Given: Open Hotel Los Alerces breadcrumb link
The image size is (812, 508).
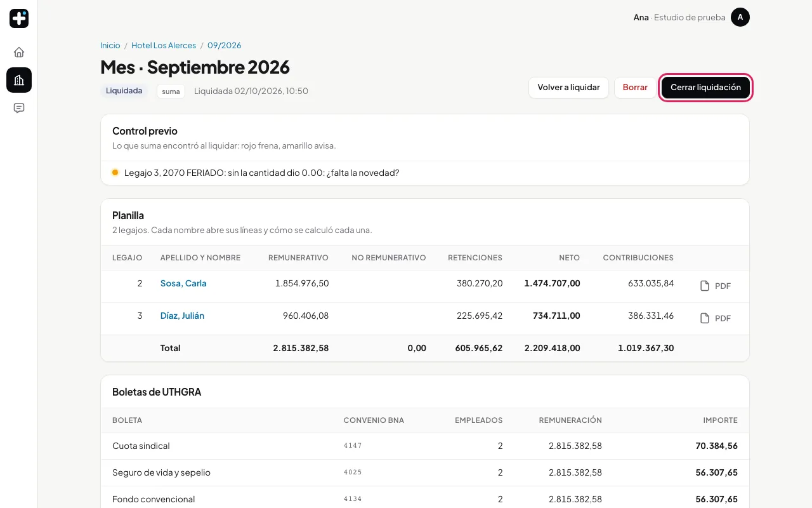Looking at the screenshot, I should click(164, 46).
